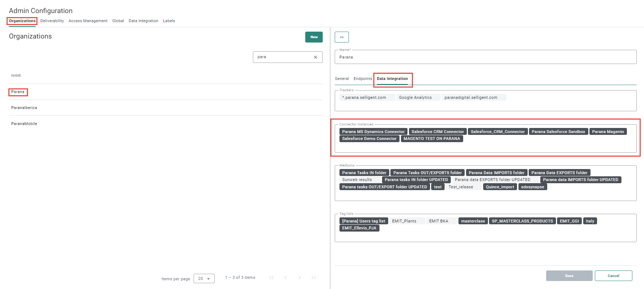Viewport: 644px width, 289px height.
Task: Go to first page of results
Action: [x=271, y=278]
